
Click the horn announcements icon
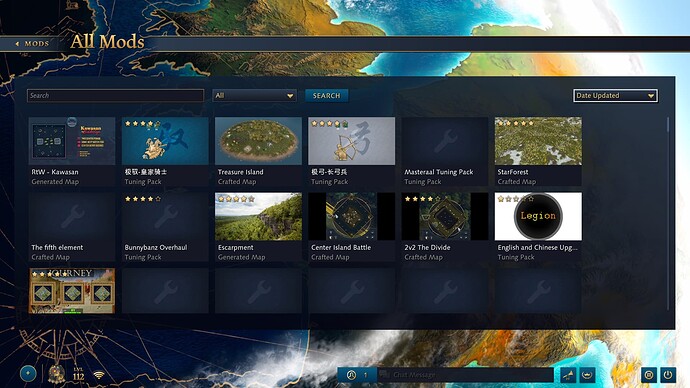pyautogui.click(x=568, y=375)
